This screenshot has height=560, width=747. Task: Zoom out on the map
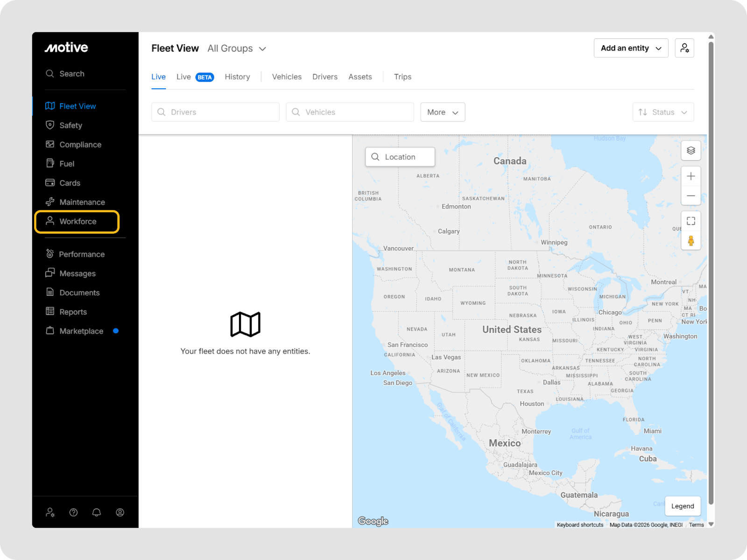point(691,196)
